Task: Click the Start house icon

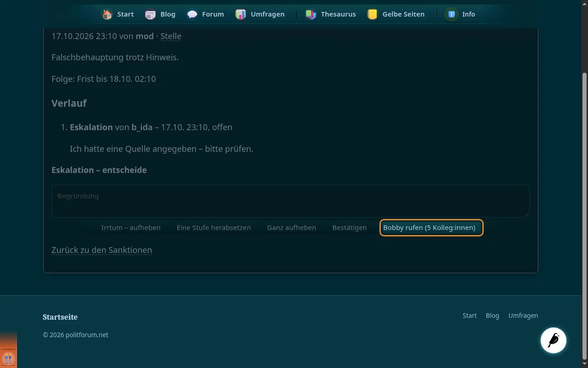Action: coord(107,14)
